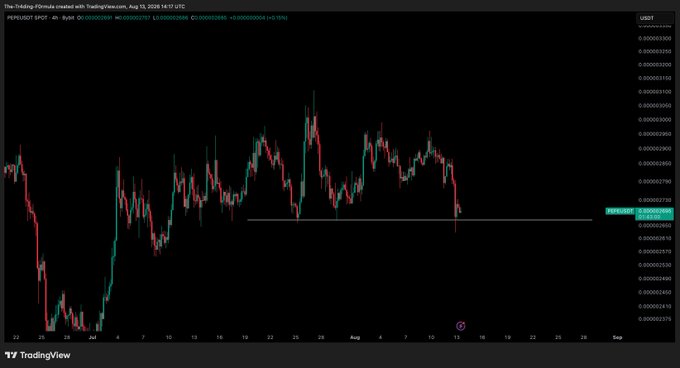Viewport: 680px width, 368px height.
Task: Open the USDT currency selector
Action: [655, 18]
